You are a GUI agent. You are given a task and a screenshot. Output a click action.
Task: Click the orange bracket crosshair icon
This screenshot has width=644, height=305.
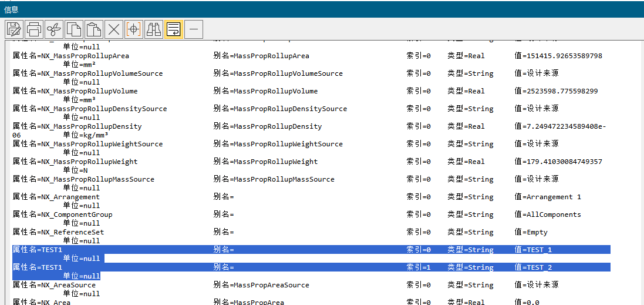[134, 29]
